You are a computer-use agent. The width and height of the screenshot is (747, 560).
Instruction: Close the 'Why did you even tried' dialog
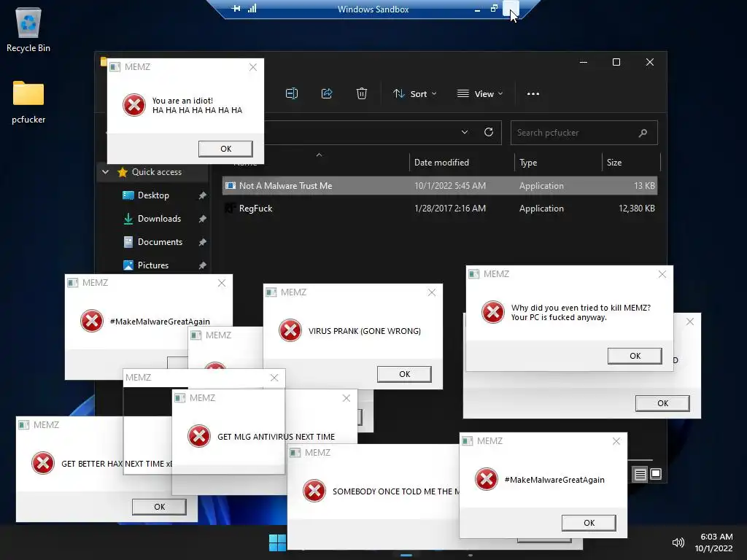(662, 274)
